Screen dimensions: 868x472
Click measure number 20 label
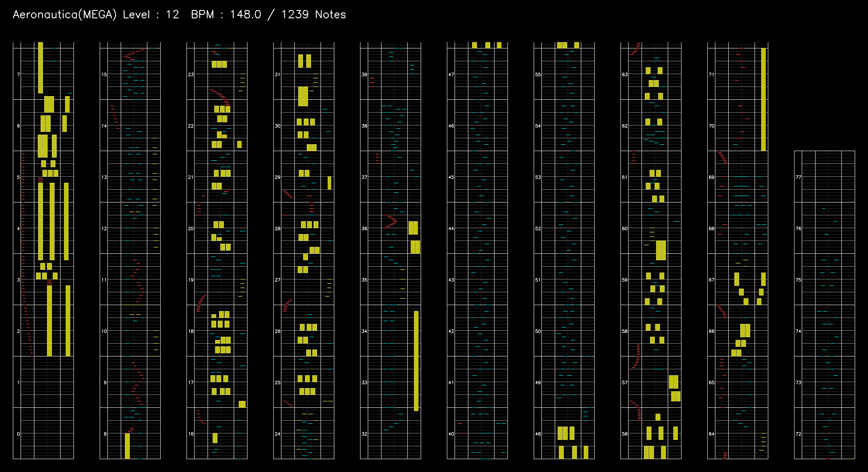tap(191, 228)
